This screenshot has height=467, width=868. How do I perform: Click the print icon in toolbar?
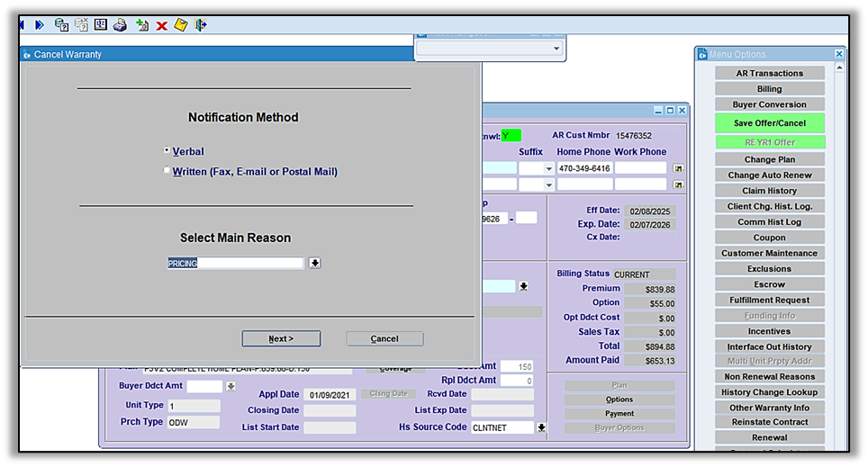click(120, 25)
